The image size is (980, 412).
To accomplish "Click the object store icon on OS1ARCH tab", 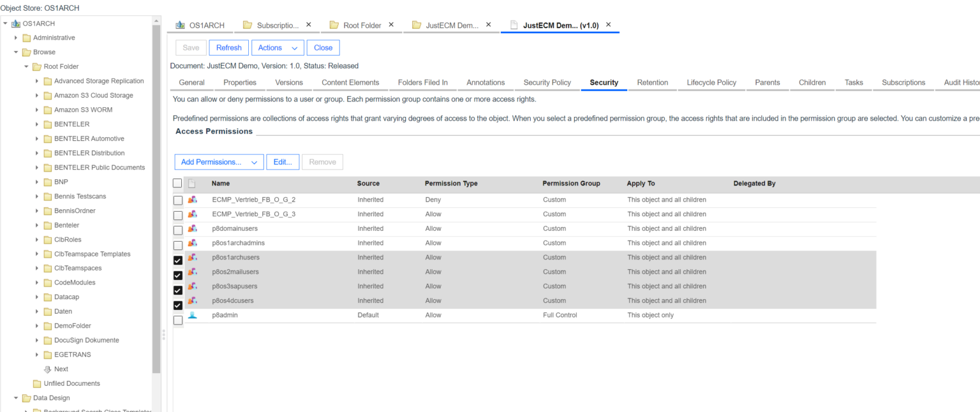I will [181, 25].
